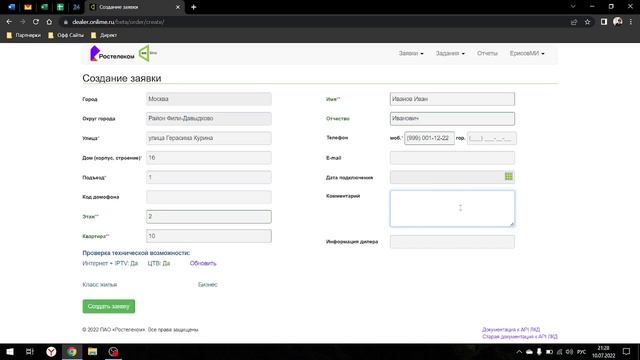Open the calendar icon in the connection date field

point(509,176)
